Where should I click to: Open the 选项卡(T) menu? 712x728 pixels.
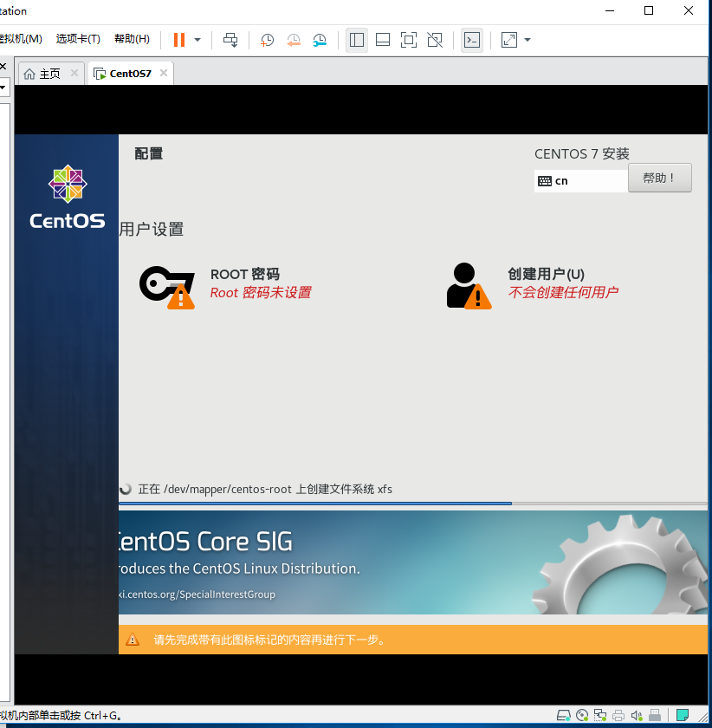point(78,38)
